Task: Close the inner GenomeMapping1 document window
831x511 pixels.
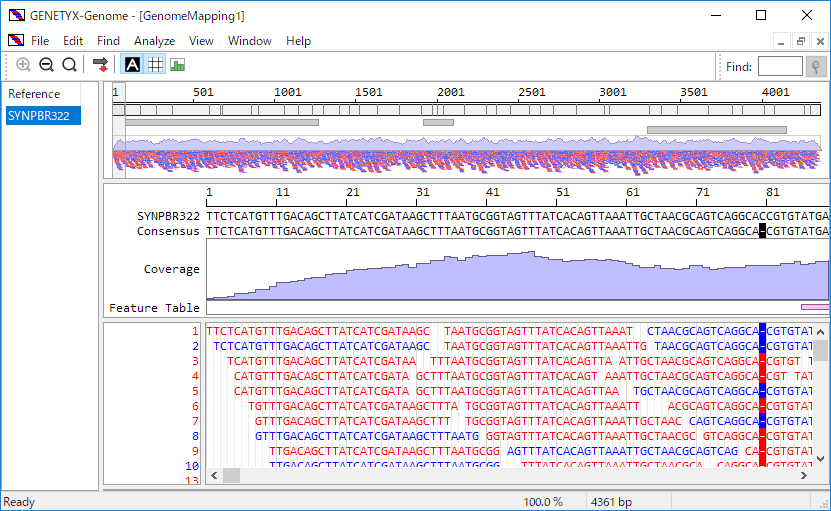Action: click(x=820, y=41)
